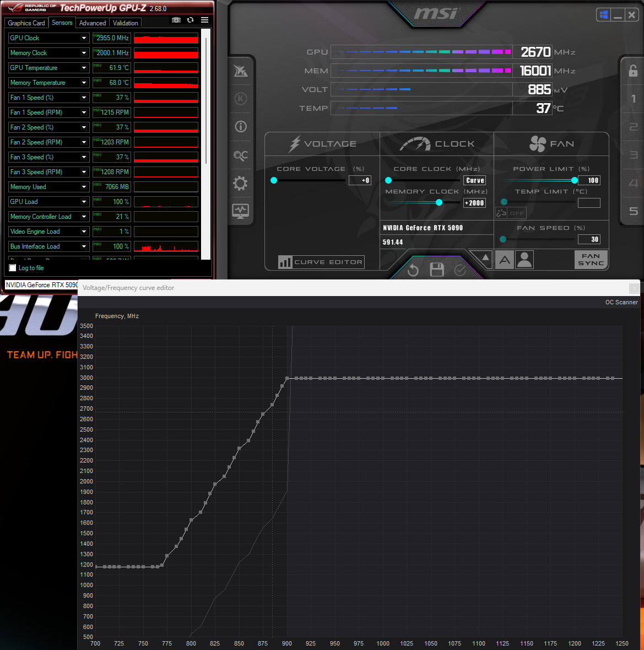Expand the Memory Used sensor dropdown
Viewport: 644px width, 650px height.
tap(84, 187)
